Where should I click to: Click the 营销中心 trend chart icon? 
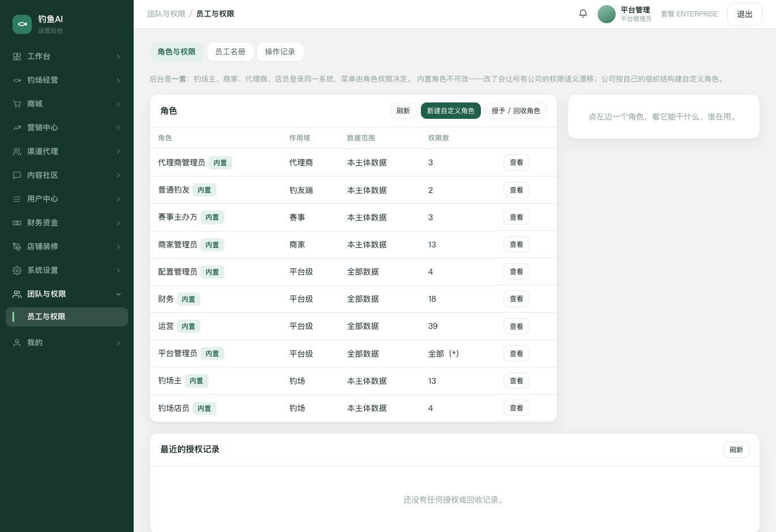tap(17, 128)
